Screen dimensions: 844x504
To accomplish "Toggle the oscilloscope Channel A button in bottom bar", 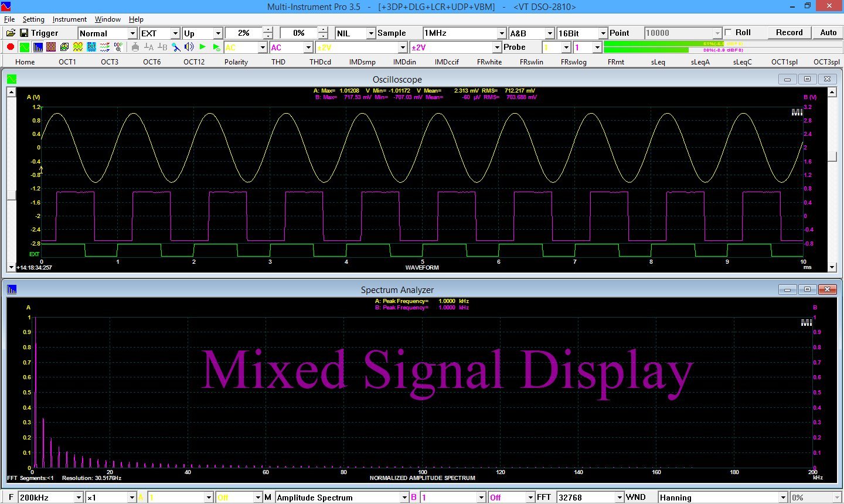I will (x=141, y=498).
